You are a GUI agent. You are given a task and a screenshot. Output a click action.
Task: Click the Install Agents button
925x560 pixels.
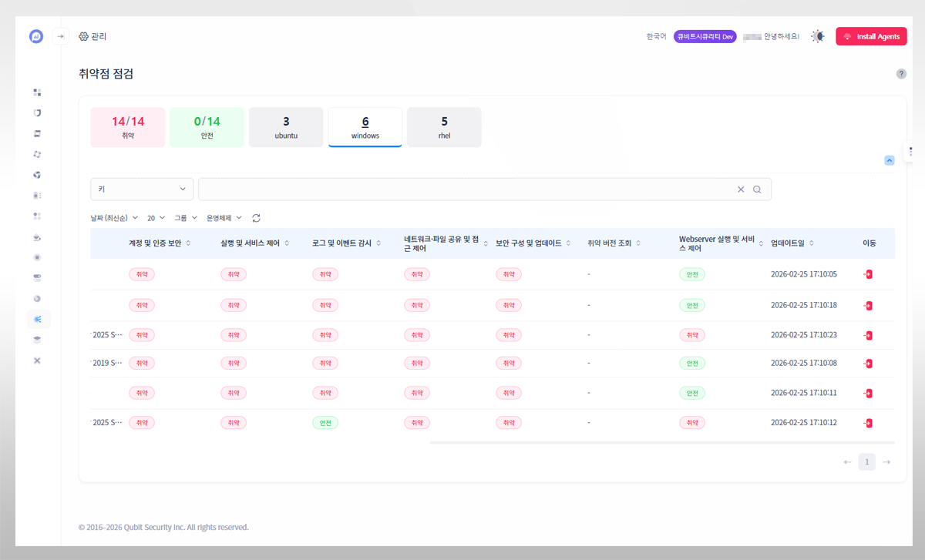click(871, 36)
